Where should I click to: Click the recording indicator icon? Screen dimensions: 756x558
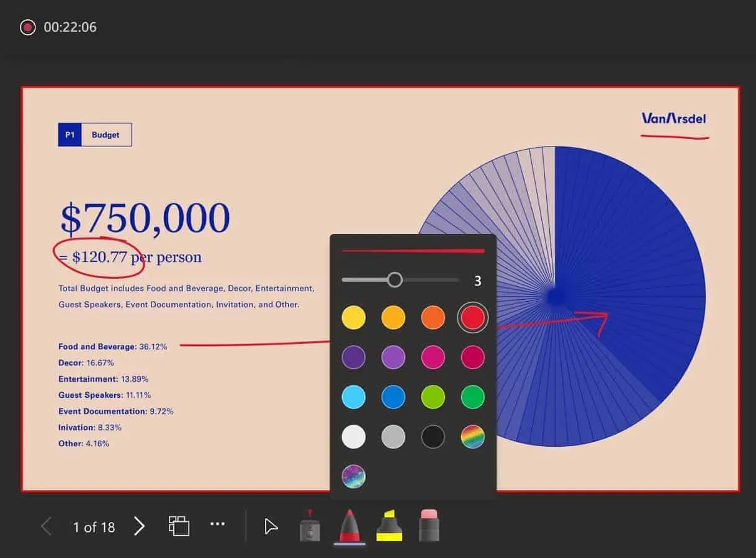tap(27, 27)
